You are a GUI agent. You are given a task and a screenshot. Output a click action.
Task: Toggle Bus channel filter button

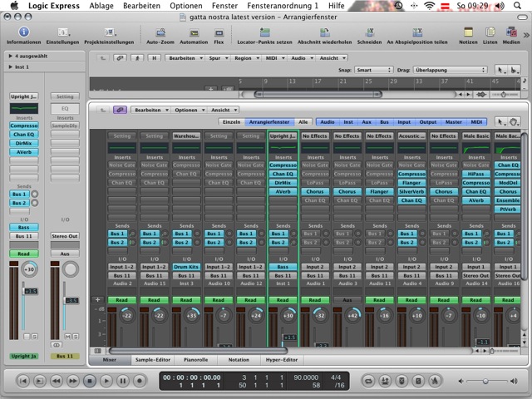pos(384,122)
